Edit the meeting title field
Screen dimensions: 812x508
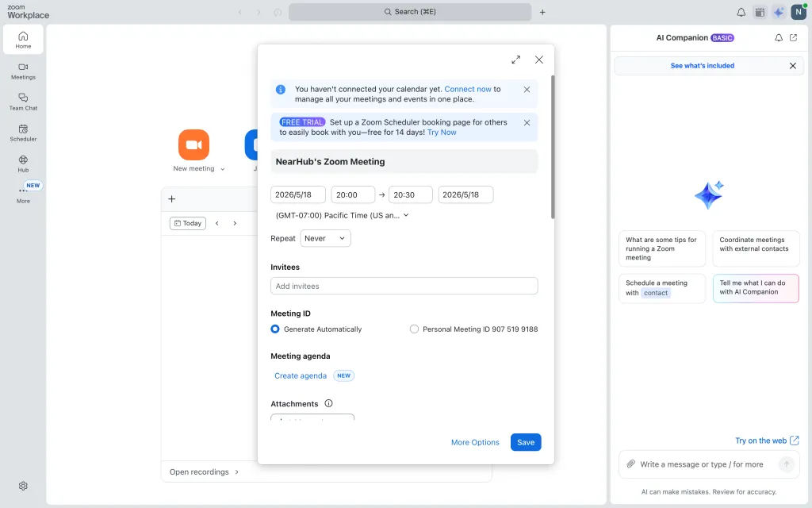click(x=404, y=162)
